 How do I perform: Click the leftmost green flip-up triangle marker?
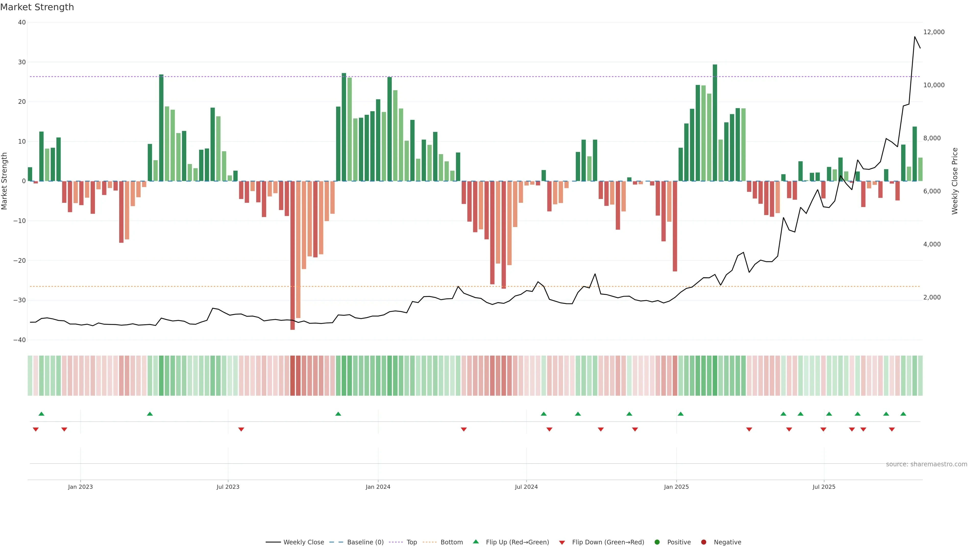tap(41, 414)
